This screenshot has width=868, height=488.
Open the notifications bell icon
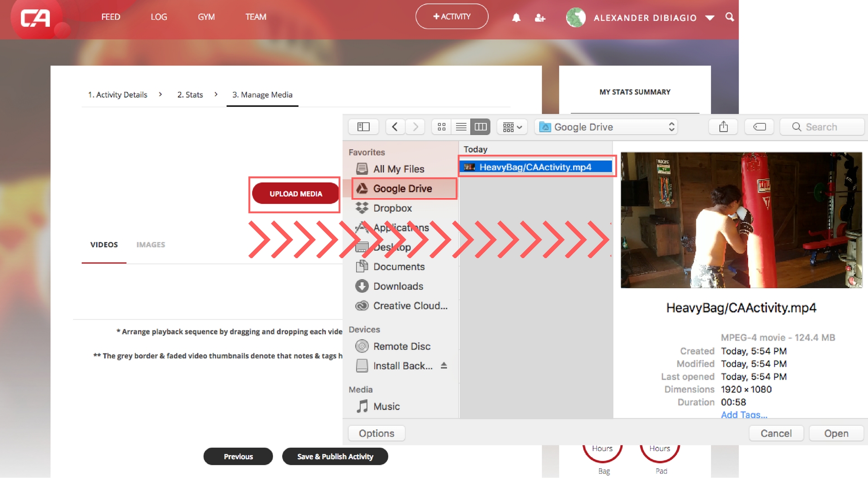click(516, 18)
